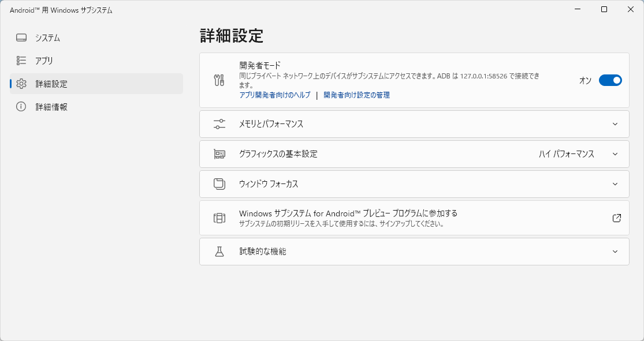Image resolution: width=644 pixels, height=341 pixels.
Task: Click the 試験的な機能 label
Action: pos(262,252)
